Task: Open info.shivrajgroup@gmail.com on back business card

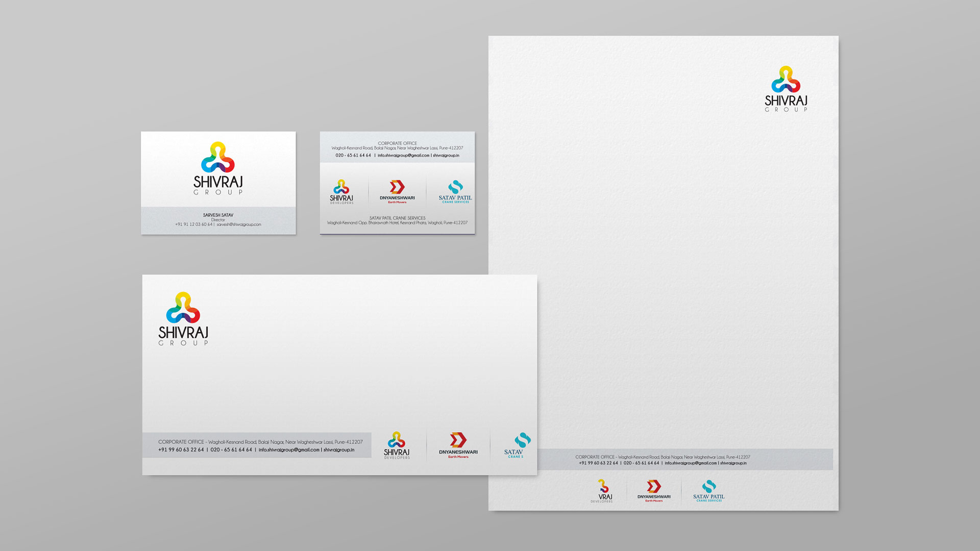Action: [x=403, y=156]
